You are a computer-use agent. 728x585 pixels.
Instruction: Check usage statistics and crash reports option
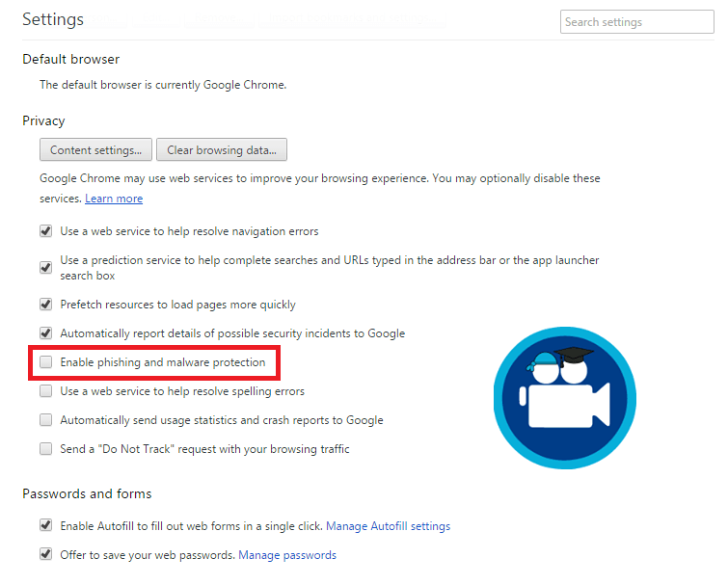click(x=45, y=420)
